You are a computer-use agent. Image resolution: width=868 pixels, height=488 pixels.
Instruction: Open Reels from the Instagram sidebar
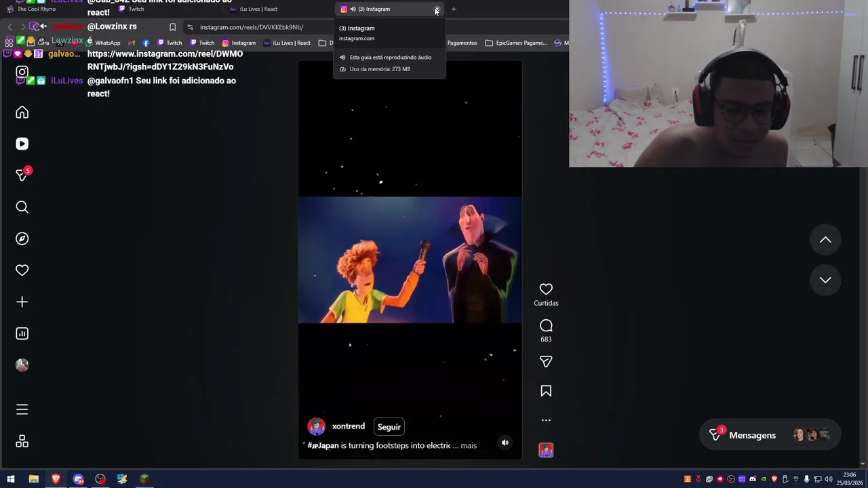[x=22, y=144]
